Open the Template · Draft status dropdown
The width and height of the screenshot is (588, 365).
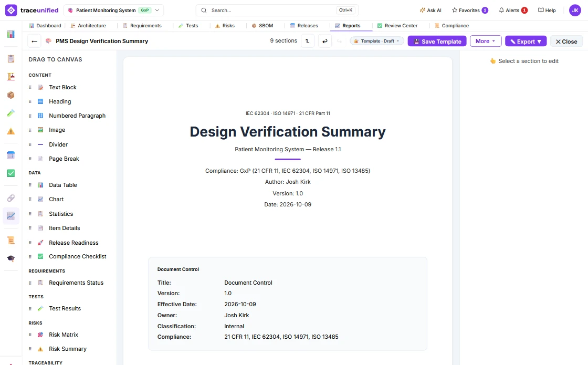click(x=377, y=41)
